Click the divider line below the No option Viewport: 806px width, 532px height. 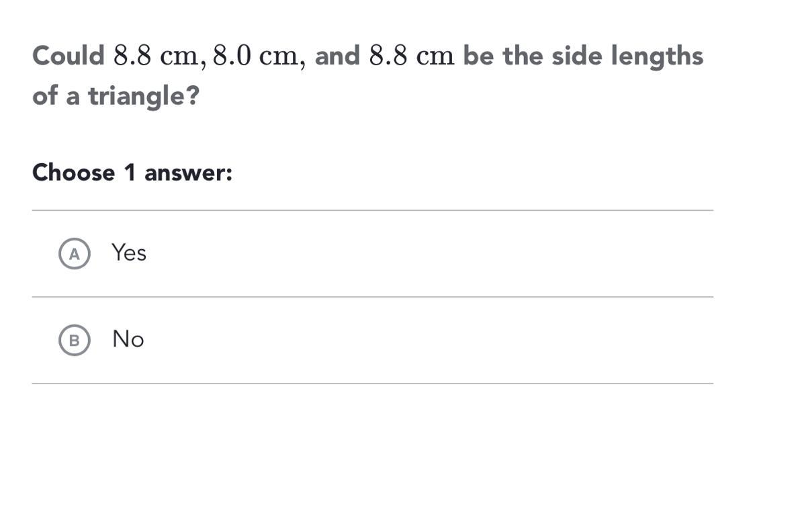[x=373, y=384]
